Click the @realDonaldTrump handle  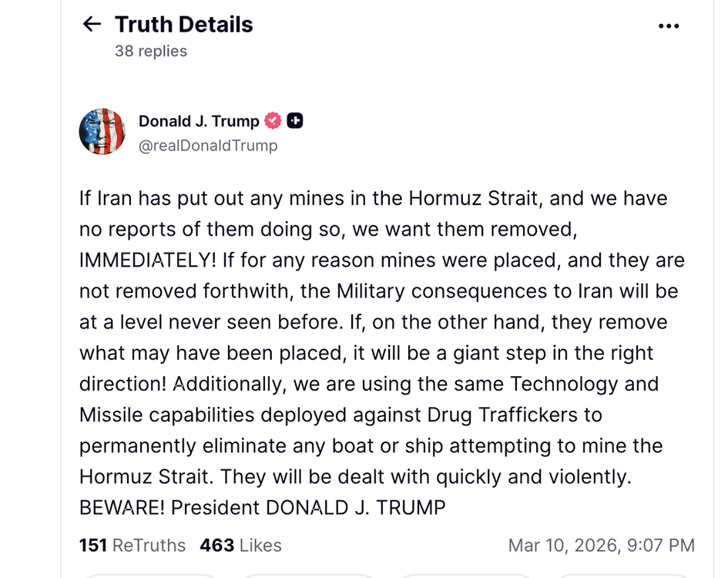click(208, 145)
